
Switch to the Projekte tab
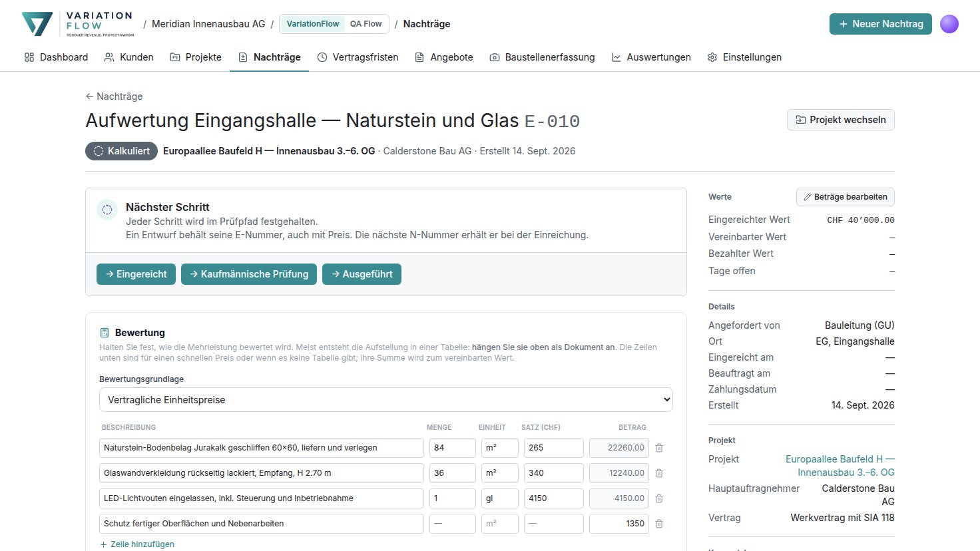196,57
